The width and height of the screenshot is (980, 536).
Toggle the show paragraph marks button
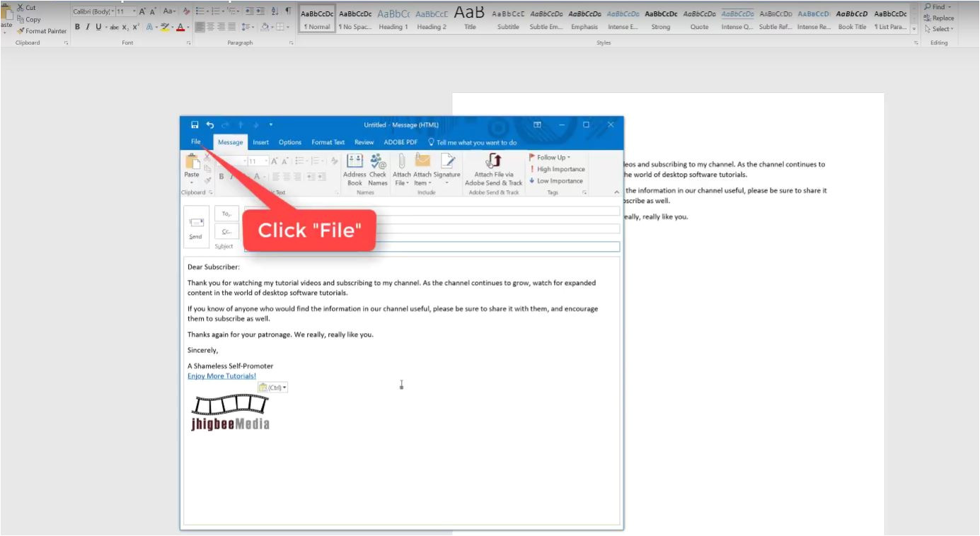pyautogui.click(x=288, y=11)
